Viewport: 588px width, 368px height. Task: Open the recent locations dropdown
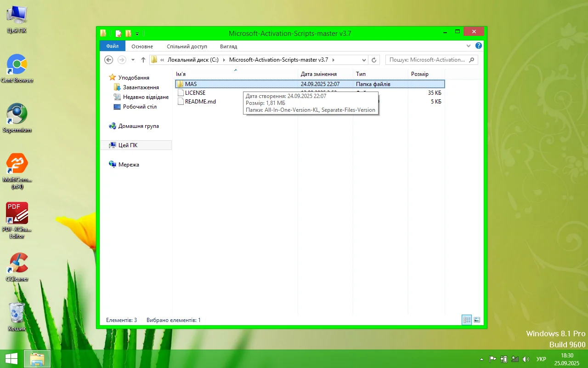(133, 60)
